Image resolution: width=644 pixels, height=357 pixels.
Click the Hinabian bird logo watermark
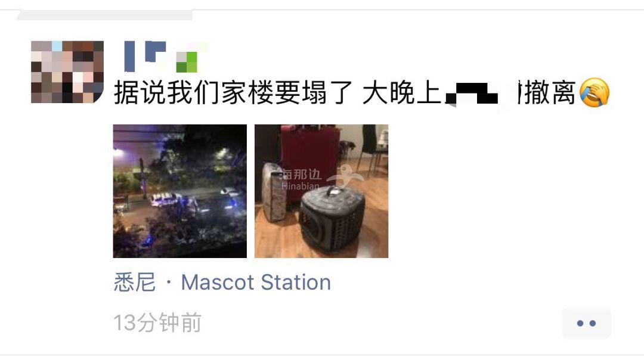tap(345, 176)
